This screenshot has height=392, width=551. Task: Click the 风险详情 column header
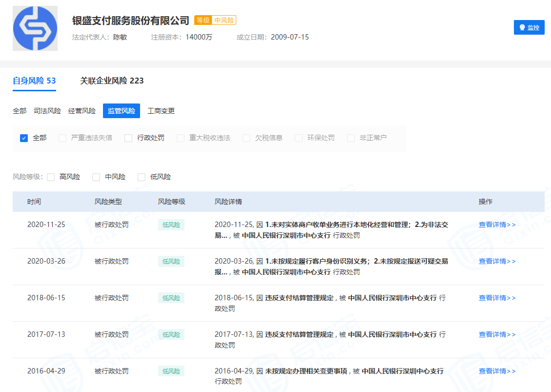point(228,202)
